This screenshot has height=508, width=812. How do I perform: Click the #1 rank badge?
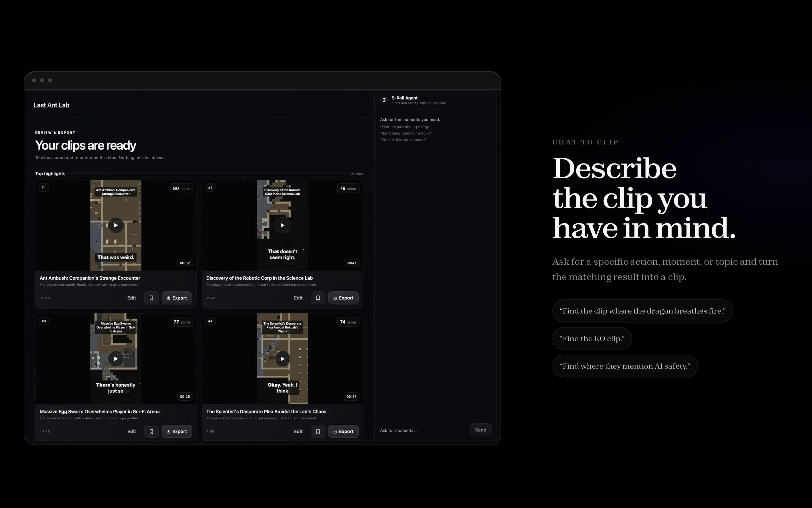tap(44, 187)
